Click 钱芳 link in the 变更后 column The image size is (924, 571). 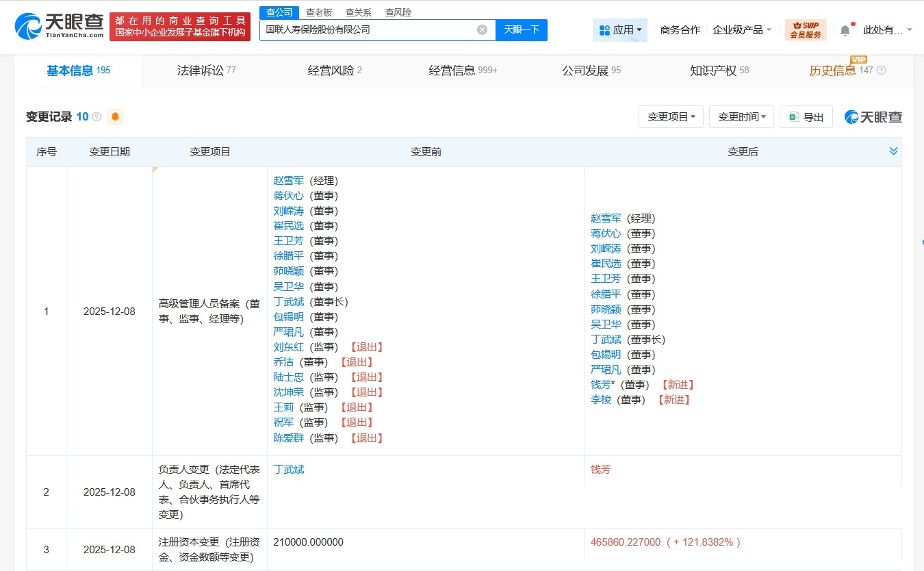coord(600,469)
